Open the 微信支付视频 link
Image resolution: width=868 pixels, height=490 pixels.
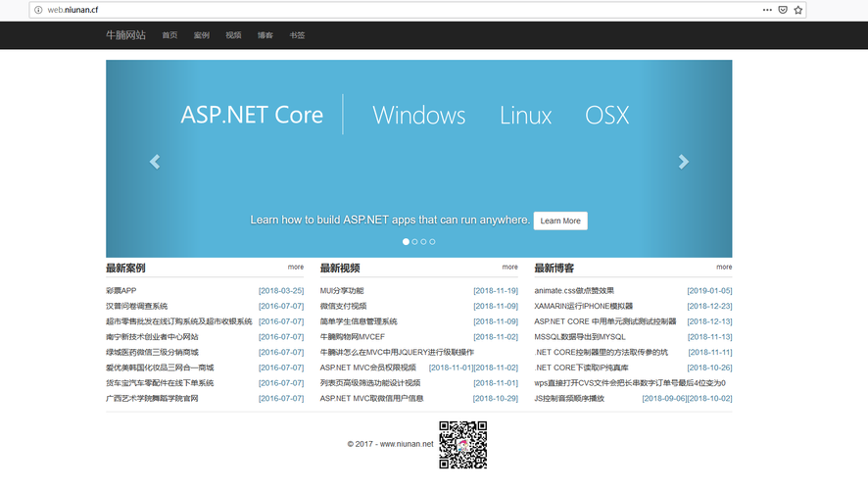click(343, 306)
